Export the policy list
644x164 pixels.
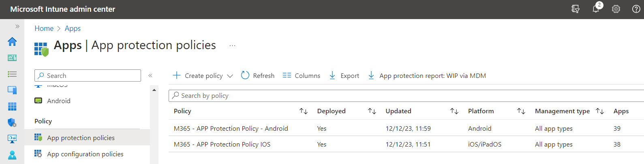[344, 76]
